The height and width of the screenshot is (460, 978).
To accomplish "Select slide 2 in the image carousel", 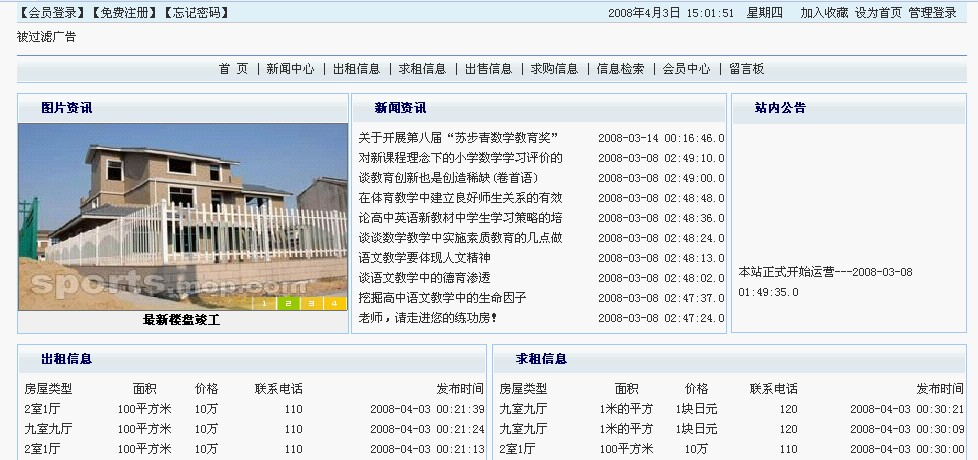I will point(287,302).
